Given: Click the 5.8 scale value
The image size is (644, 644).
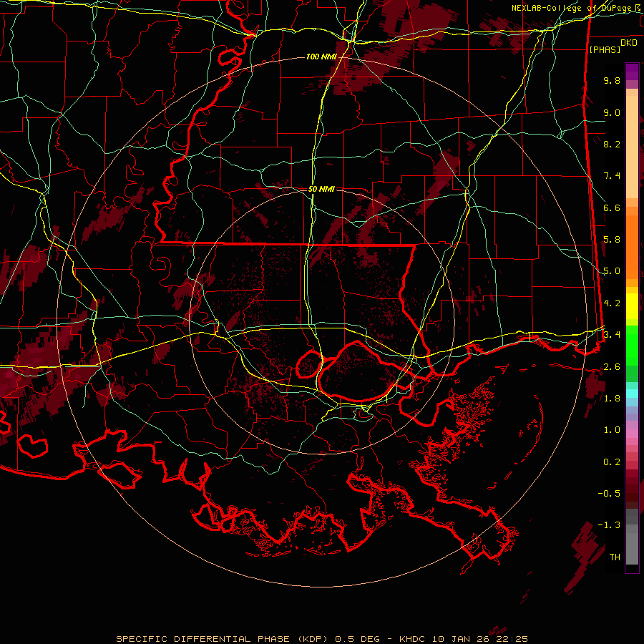Looking at the screenshot, I should [612, 240].
